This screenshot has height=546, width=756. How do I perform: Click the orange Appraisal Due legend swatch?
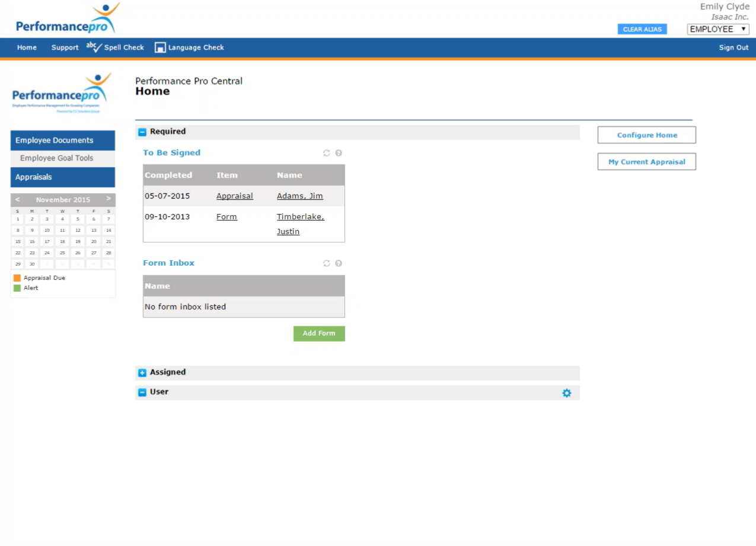point(17,278)
